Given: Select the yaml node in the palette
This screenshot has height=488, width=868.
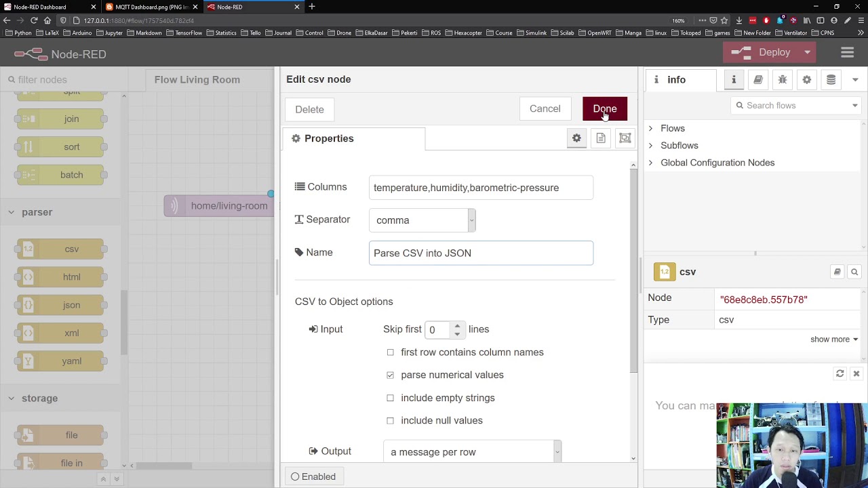Looking at the screenshot, I should (61, 361).
